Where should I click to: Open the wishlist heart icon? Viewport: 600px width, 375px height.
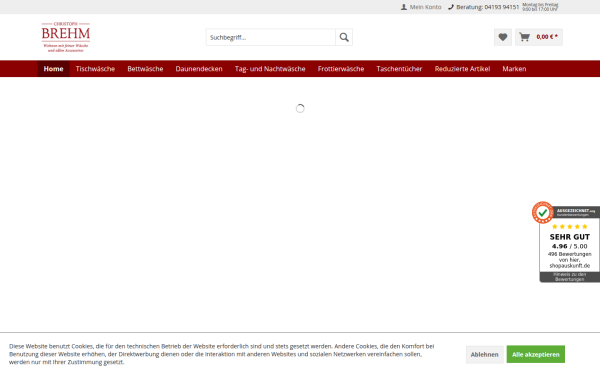click(x=503, y=37)
